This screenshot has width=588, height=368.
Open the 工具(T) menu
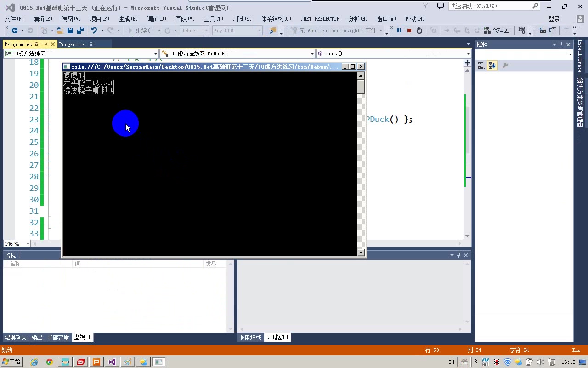click(x=214, y=19)
